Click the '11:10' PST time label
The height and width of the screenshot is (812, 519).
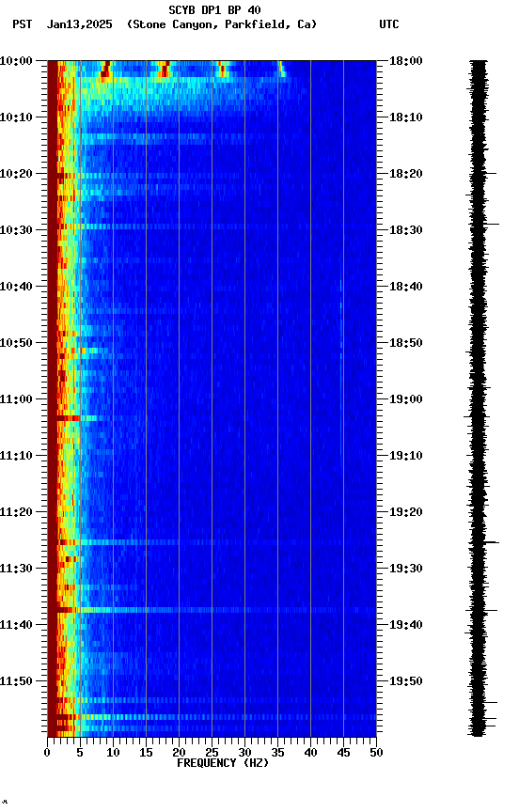(16, 456)
